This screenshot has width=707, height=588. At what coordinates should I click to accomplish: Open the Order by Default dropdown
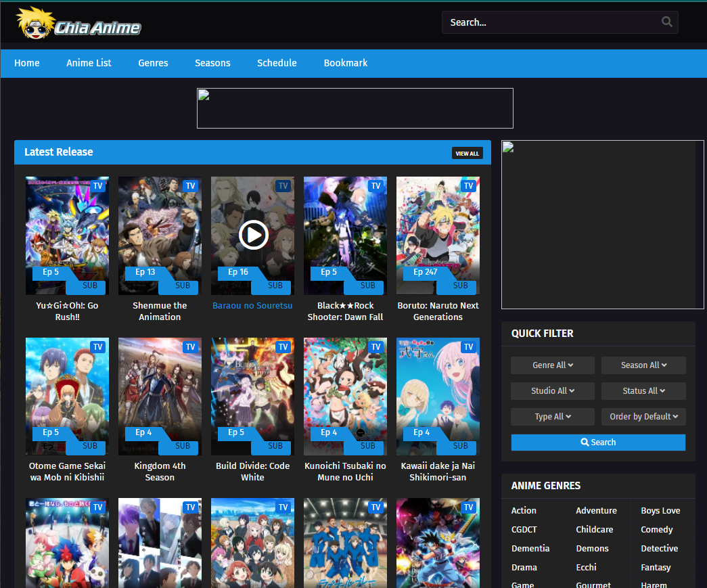pyautogui.click(x=643, y=417)
